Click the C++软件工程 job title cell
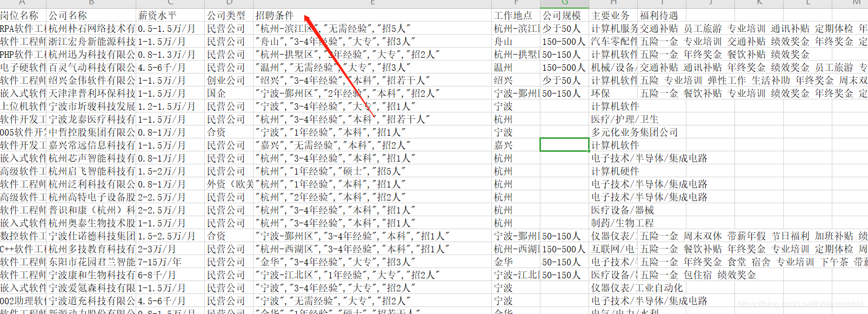868x314 pixels. click(23, 249)
